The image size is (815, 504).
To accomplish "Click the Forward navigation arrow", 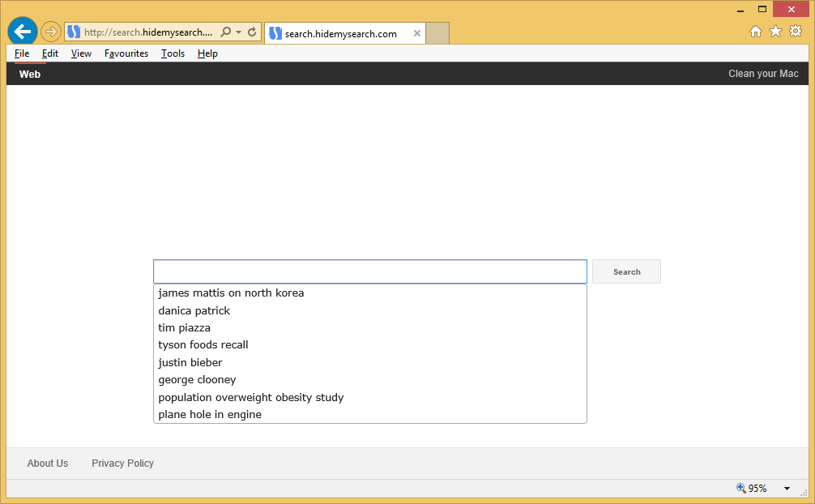I will pos(51,32).
